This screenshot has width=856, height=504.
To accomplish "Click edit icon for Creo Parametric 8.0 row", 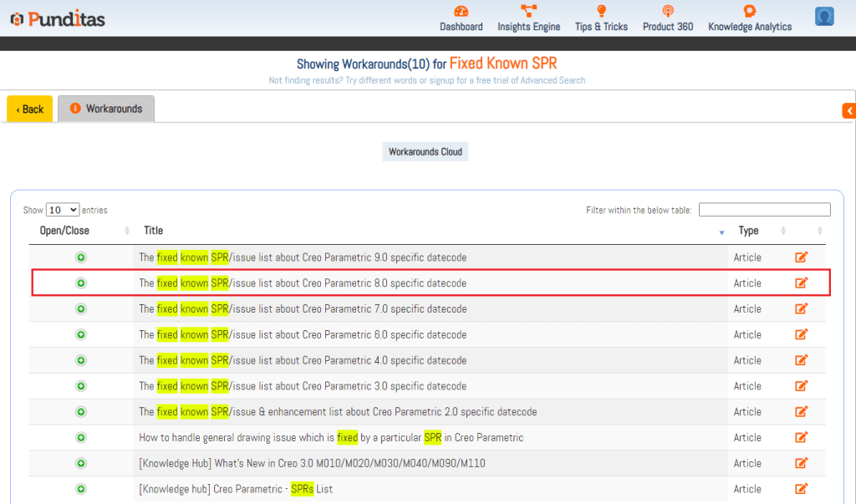I will pyautogui.click(x=801, y=283).
